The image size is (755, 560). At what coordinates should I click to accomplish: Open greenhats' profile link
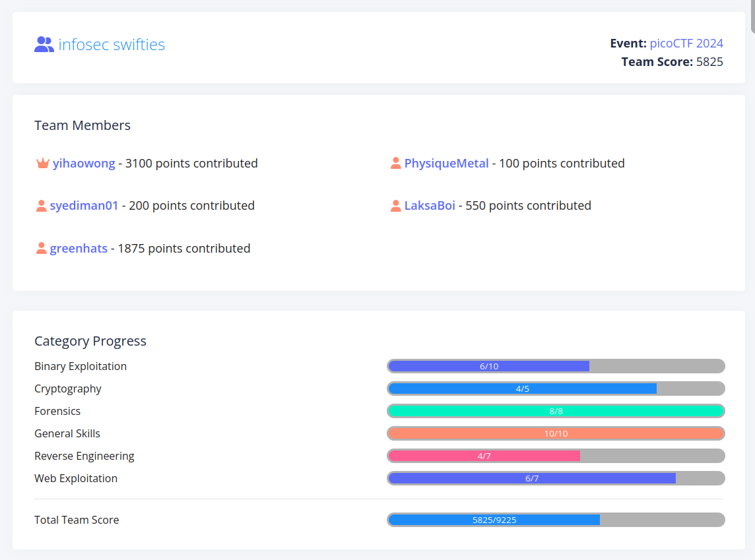[79, 248]
